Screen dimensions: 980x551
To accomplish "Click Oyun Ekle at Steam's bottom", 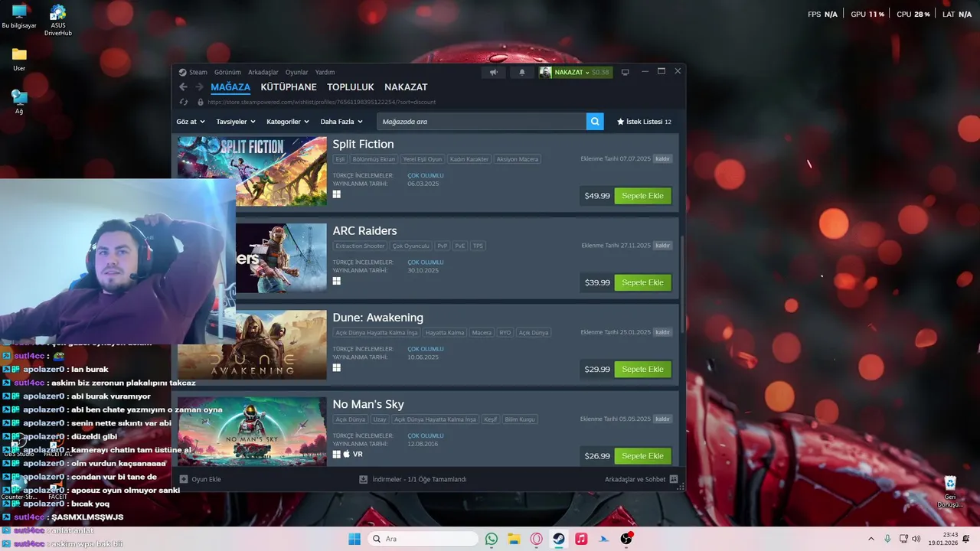I will point(200,479).
